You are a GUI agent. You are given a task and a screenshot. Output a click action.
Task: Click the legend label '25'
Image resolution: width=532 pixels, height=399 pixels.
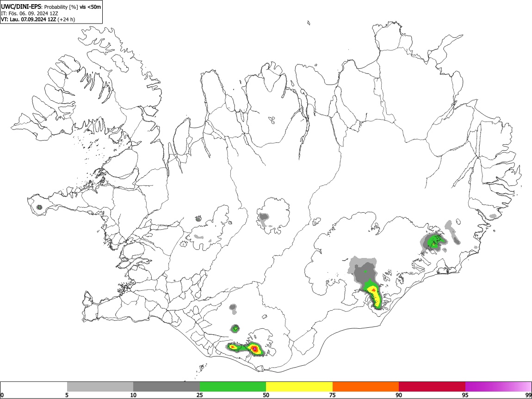(200, 395)
